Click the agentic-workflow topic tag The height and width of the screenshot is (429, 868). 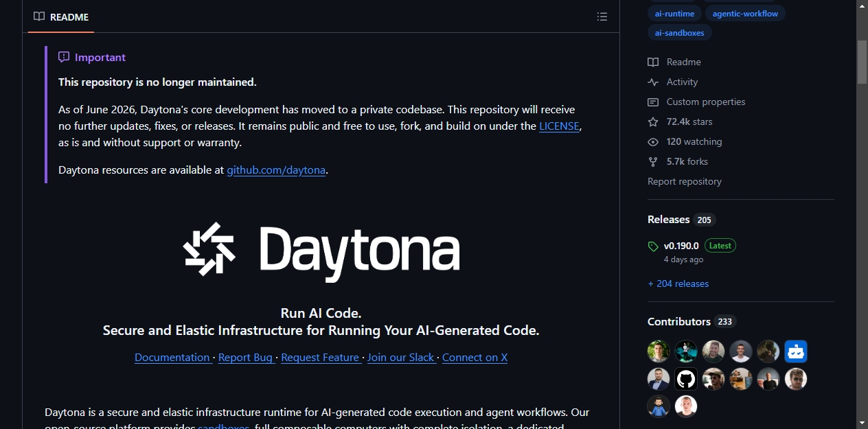pyautogui.click(x=745, y=14)
